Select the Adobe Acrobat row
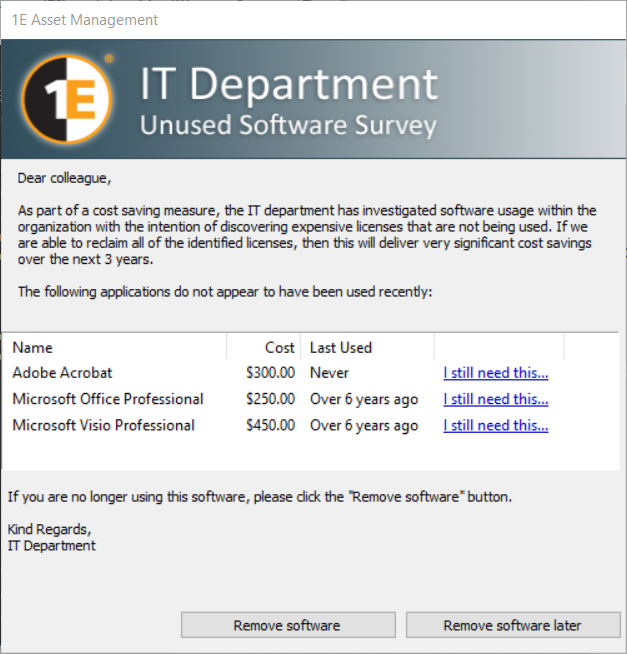This screenshot has width=627, height=654. (x=63, y=373)
